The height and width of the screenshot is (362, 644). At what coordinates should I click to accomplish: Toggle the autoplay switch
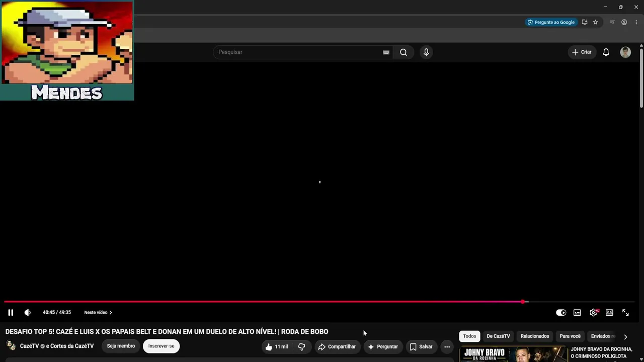tap(561, 312)
